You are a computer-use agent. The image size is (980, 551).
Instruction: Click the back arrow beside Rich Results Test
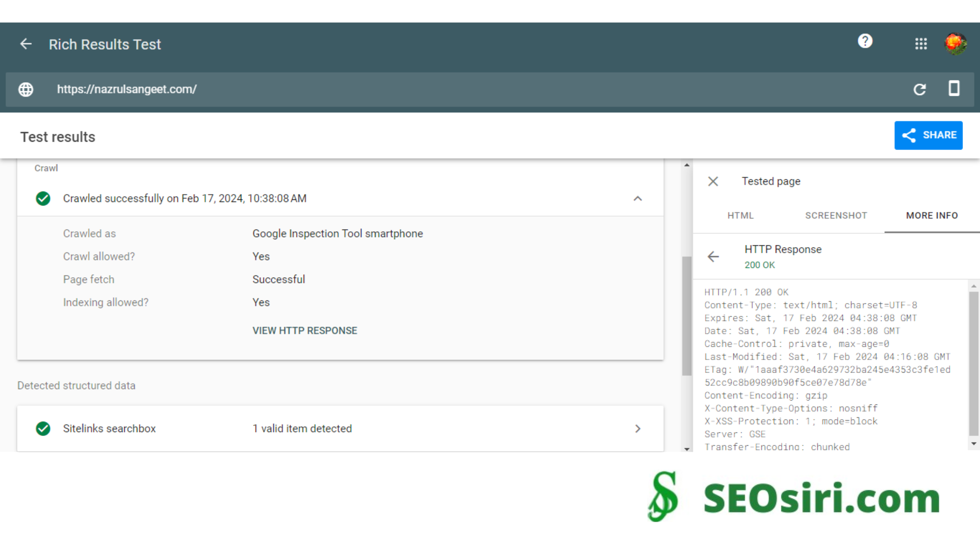point(26,44)
